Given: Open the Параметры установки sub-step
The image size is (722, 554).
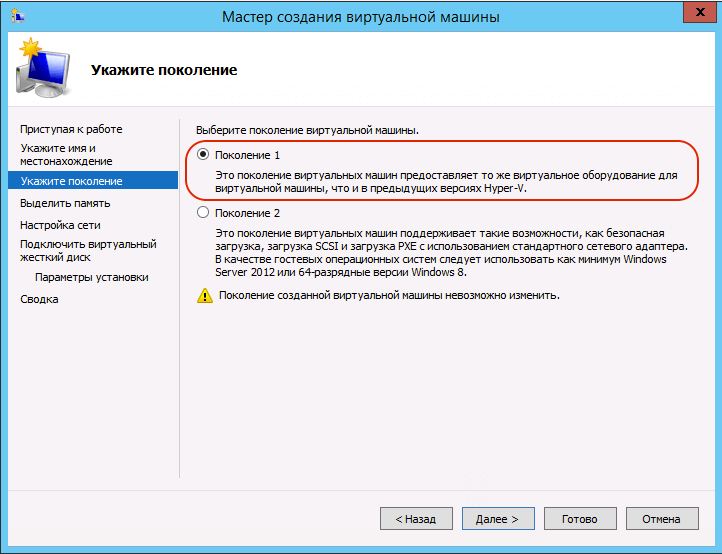Looking at the screenshot, I should point(91,277).
